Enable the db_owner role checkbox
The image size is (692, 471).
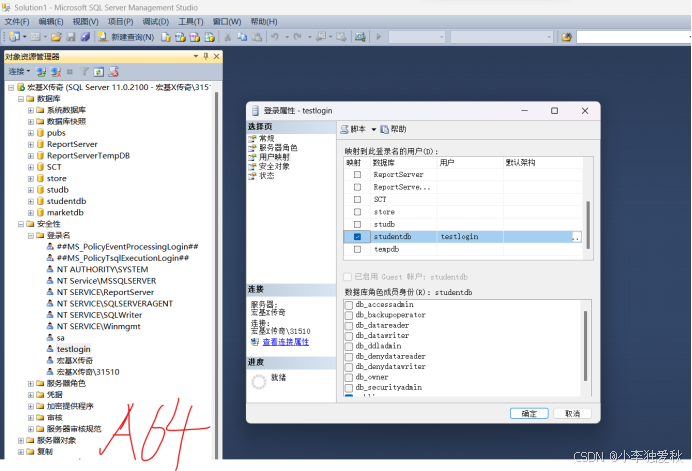pos(349,377)
